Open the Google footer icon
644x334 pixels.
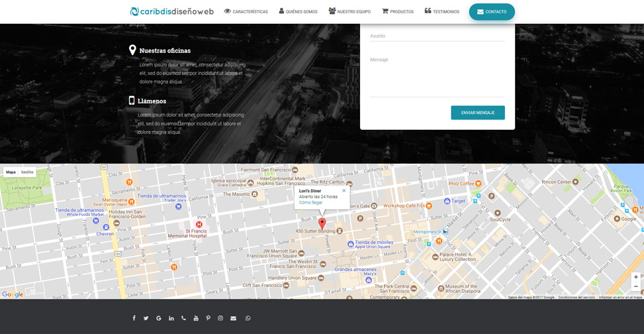pyautogui.click(x=159, y=318)
